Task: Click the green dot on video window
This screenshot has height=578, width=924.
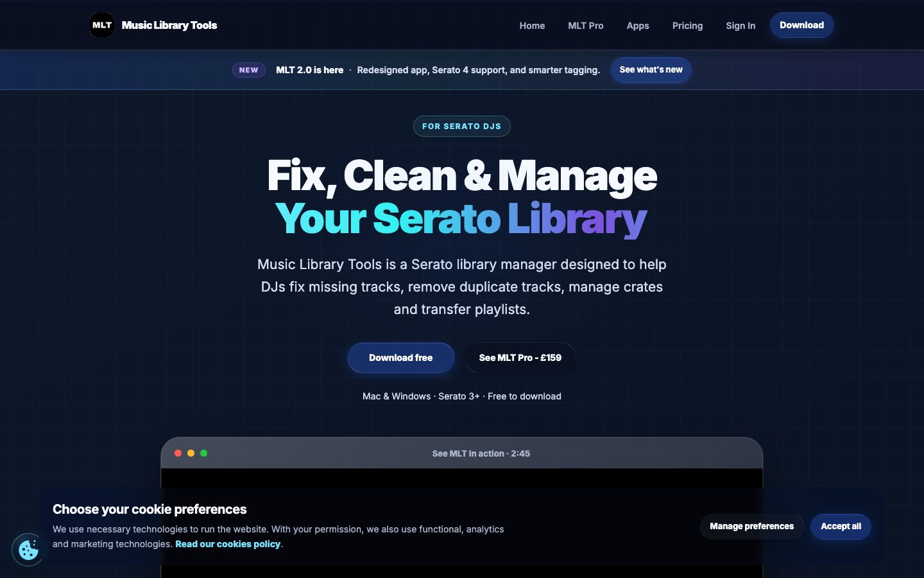Action: pyautogui.click(x=203, y=453)
